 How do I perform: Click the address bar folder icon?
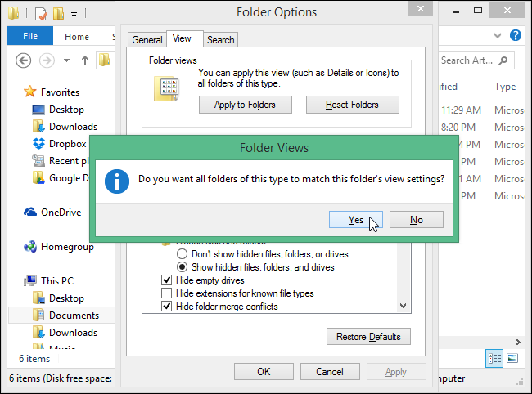[105, 60]
